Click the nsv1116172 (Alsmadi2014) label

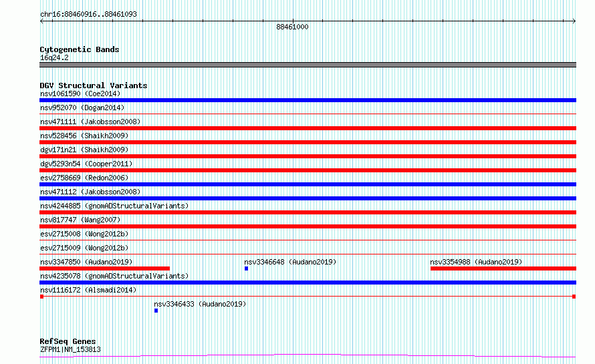pyautogui.click(x=88, y=290)
